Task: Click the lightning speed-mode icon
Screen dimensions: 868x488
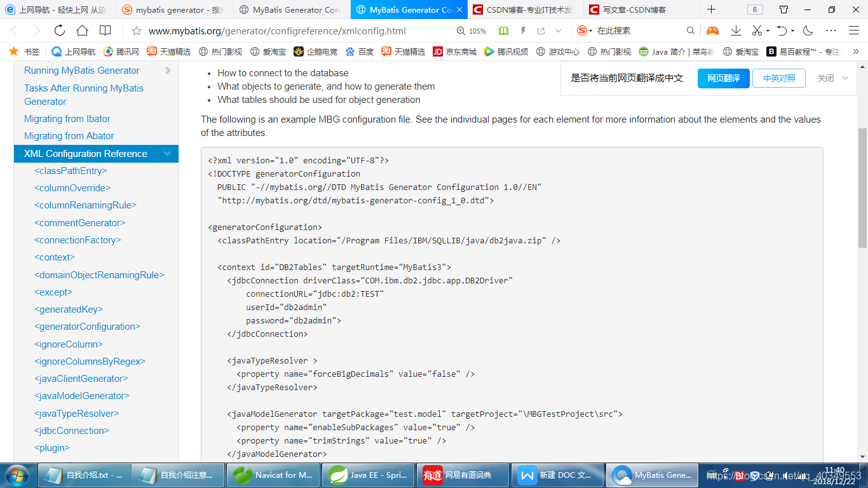Action: coord(523,30)
